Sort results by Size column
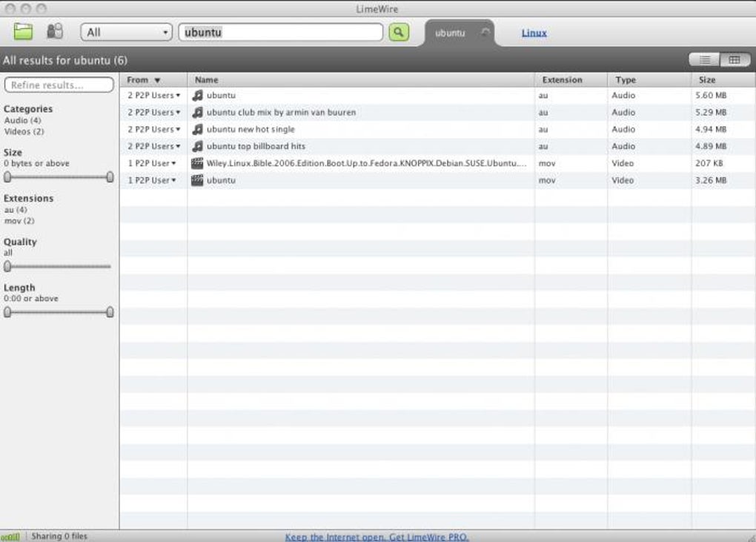 (723, 79)
